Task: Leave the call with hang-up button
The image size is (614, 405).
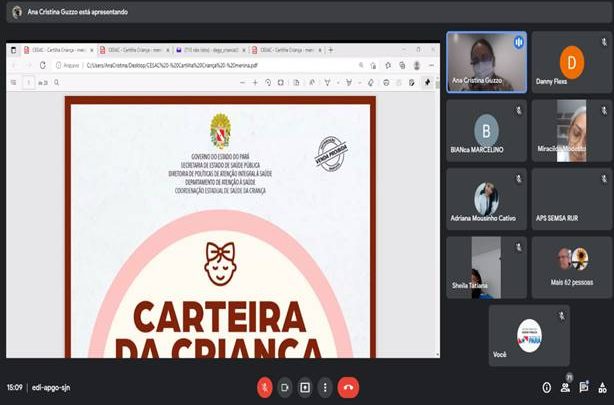Action: 348,387
